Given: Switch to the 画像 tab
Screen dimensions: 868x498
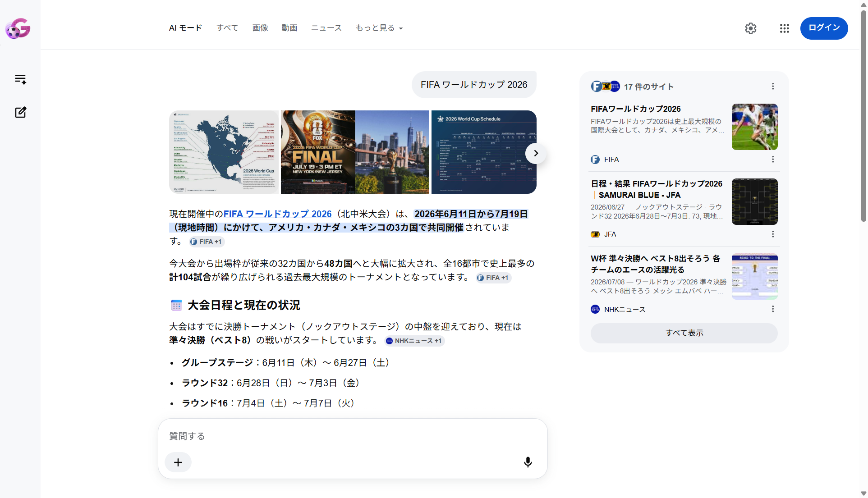Looking at the screenshot, I should (260, 28).
